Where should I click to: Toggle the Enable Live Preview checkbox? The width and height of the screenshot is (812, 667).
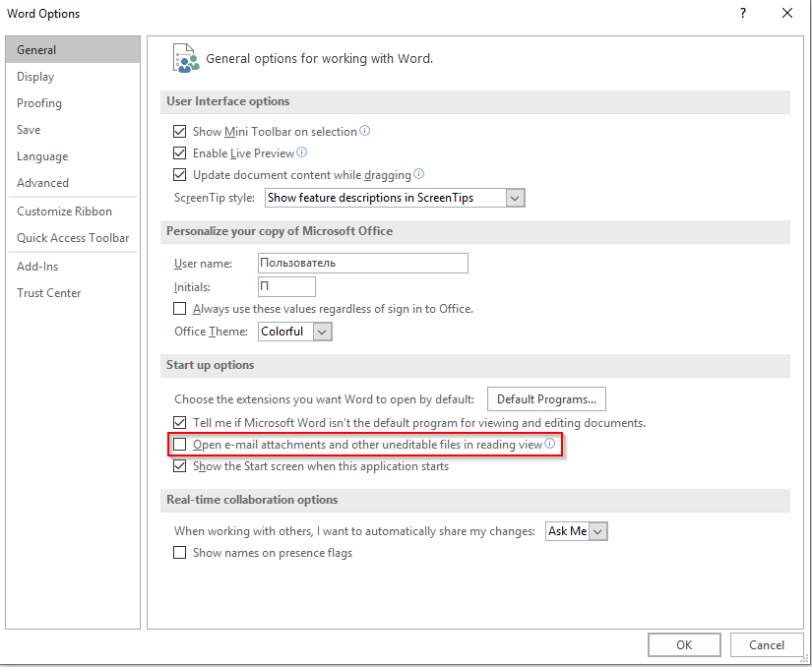pos(180,153)
